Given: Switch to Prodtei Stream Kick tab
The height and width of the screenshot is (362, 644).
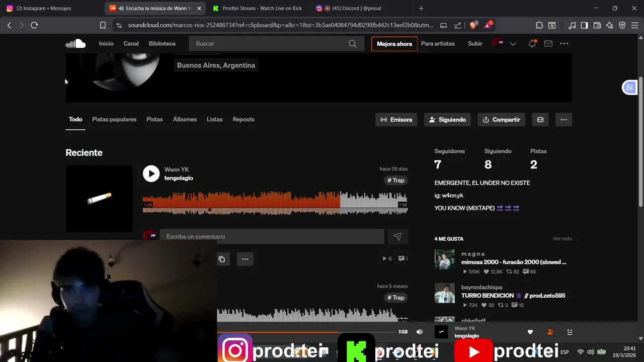Looking at the screenshot, I should coord(257,8).
